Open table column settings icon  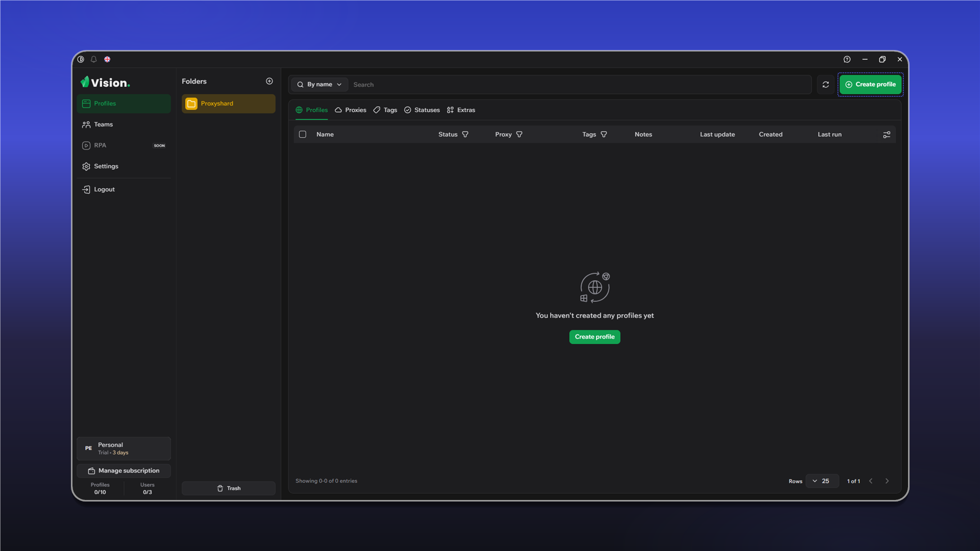click(x=887, y=135)
